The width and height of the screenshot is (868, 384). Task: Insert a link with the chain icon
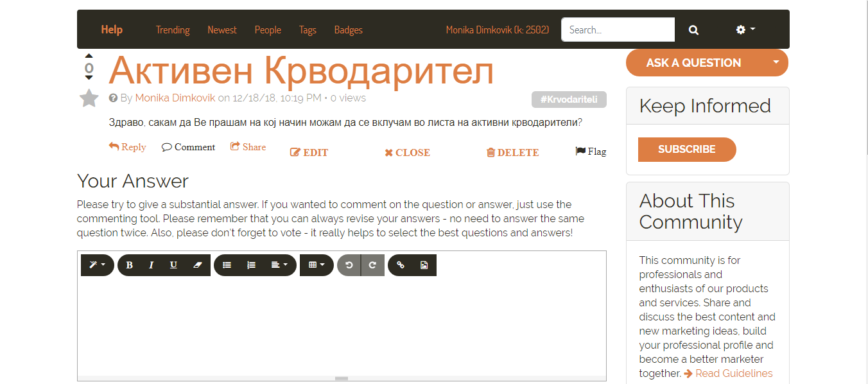click(401, 265)
